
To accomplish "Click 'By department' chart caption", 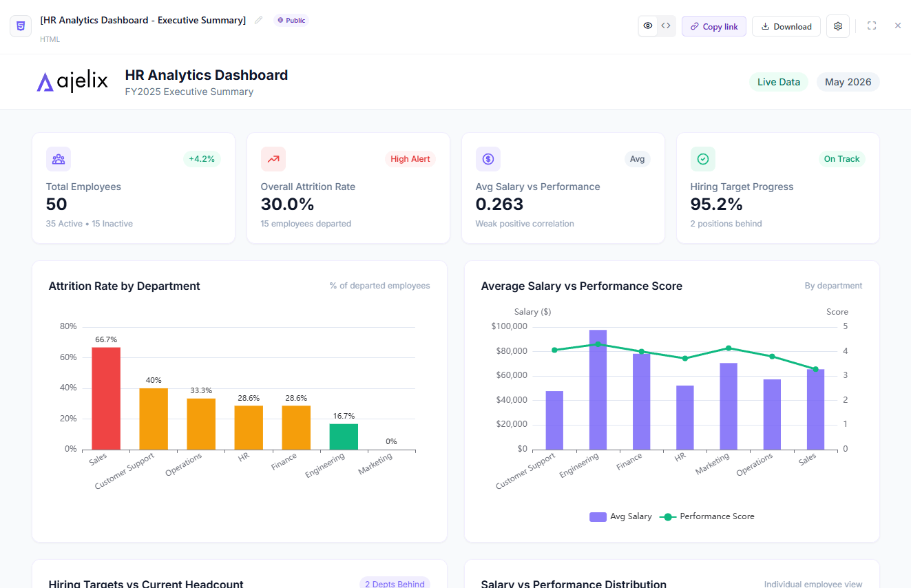I will [x=833, y=286].
